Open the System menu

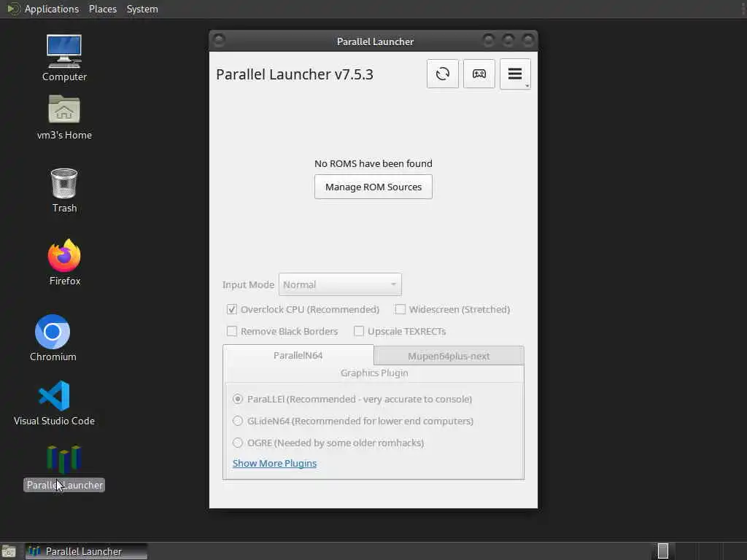(x=142, y=9)
